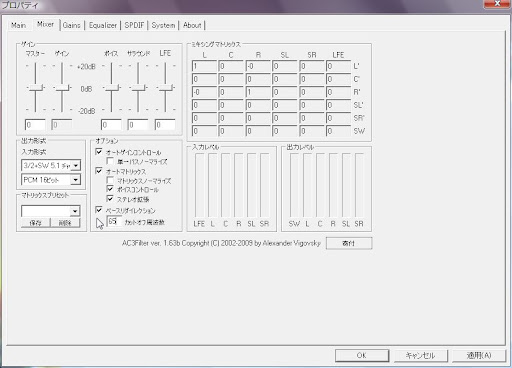Image resolution: width=512 pixels, height=368 pixels.
Task: Uncheck the voice control option
Action: coord(110,189)
